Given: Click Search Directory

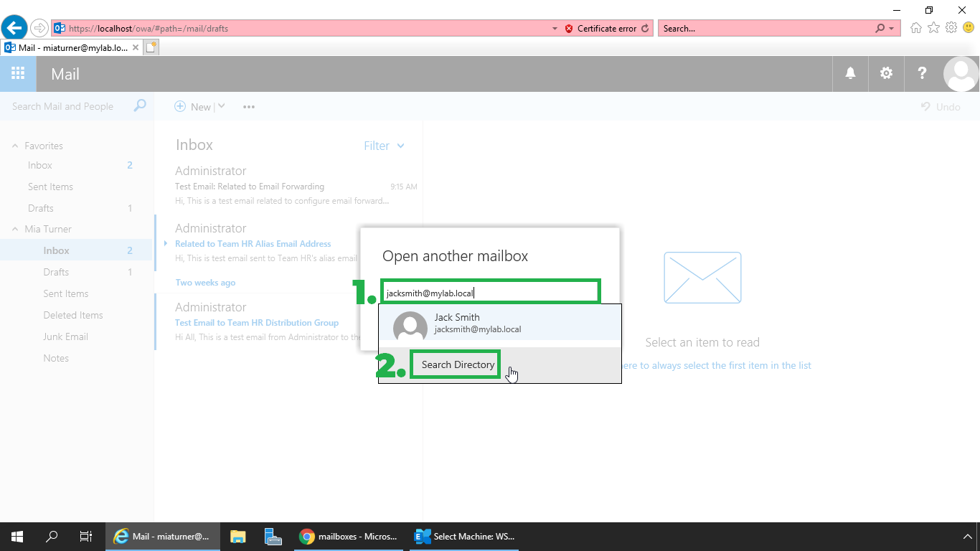Looking at the screenshot, I should pyautogui.click(x=458, y=364).
